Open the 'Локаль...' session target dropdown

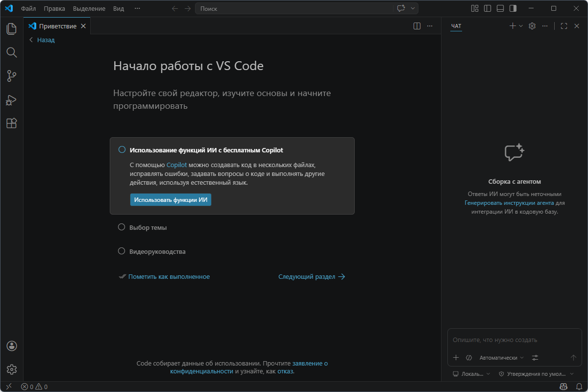coord(471,374)
